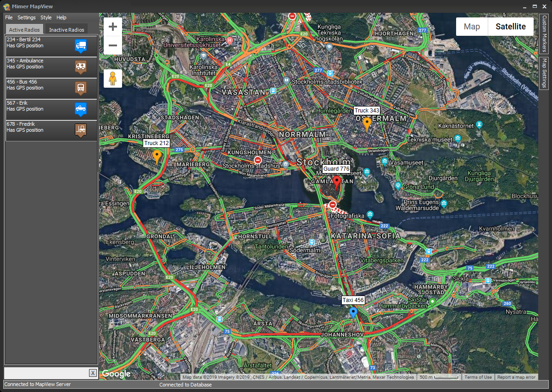Click the road closure sign near Fotografiska

click(333, 205)
